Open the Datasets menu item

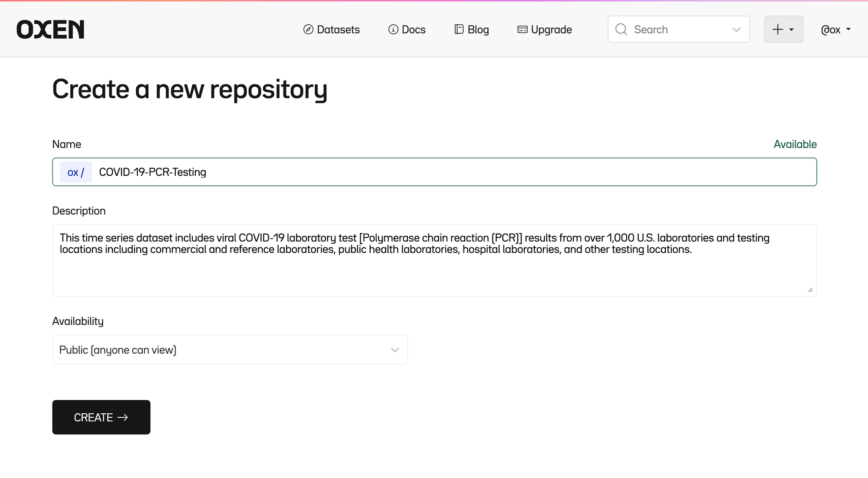click(x=338, y=30)
